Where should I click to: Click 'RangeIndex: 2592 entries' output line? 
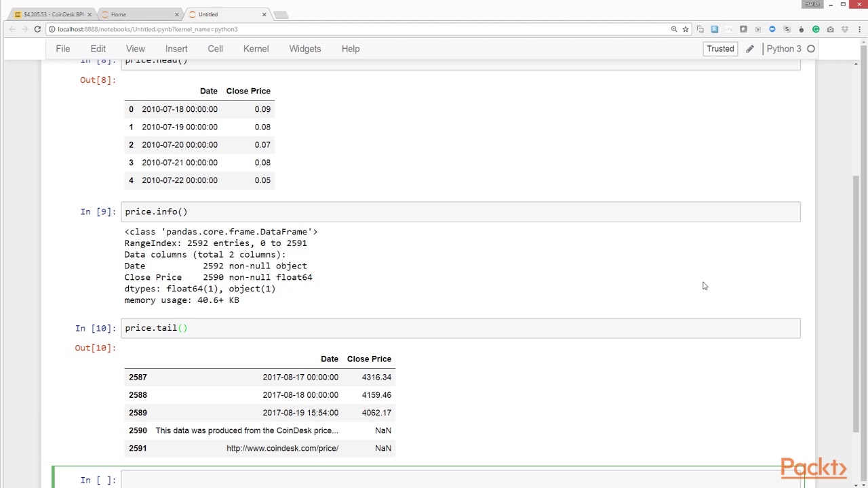[x=216, y=243]
